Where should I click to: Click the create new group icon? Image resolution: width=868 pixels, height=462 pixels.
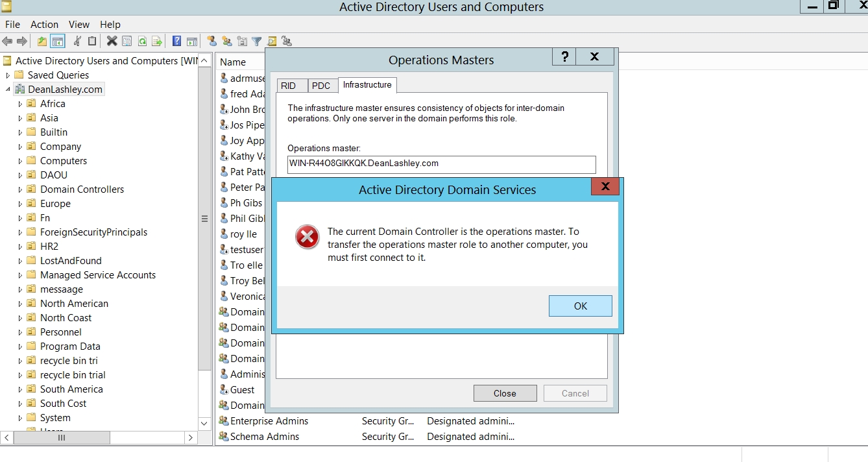pos(227,42)
